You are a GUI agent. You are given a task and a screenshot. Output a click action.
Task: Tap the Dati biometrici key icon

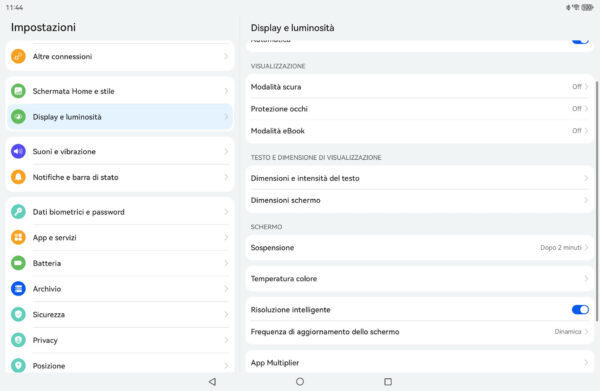(x=18, y=212)
